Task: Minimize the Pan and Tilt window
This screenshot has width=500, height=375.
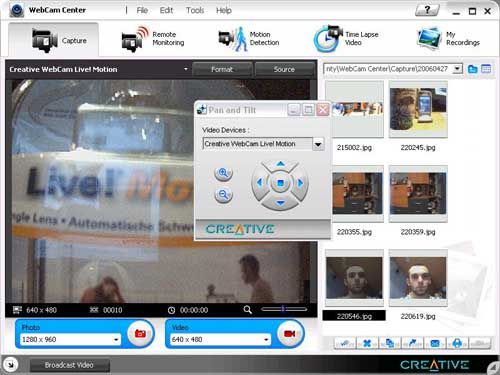Action: coord(294,109)
